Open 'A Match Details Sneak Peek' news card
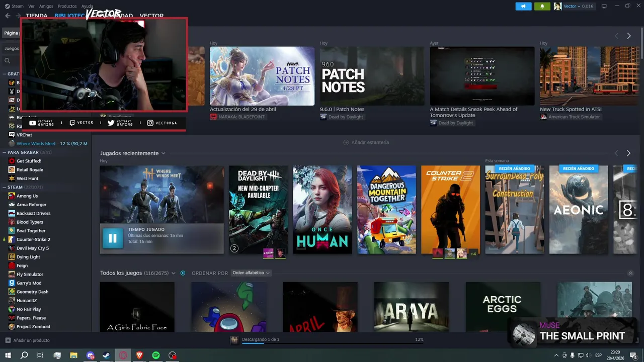 (x=482, y=76)
